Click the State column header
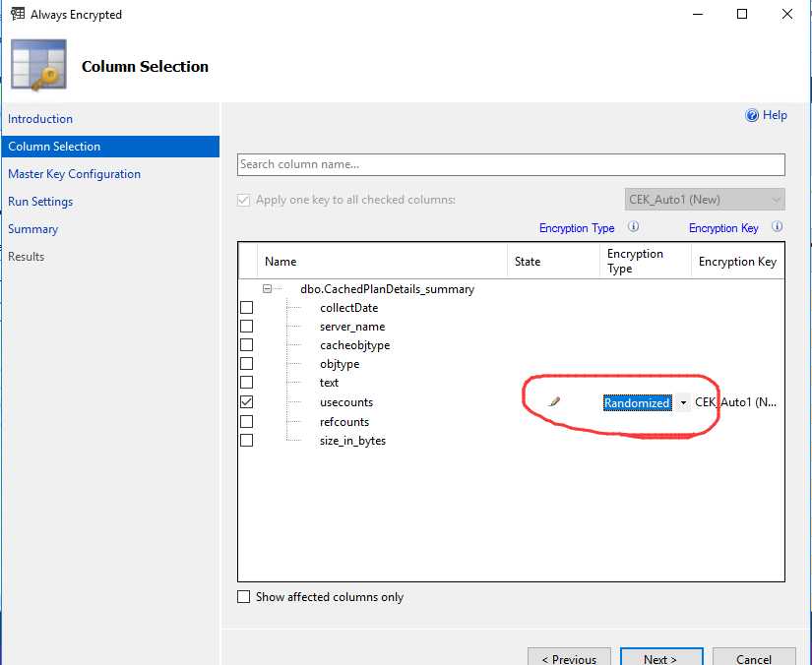Screen dimensions: 812x665 pos(553,261)
